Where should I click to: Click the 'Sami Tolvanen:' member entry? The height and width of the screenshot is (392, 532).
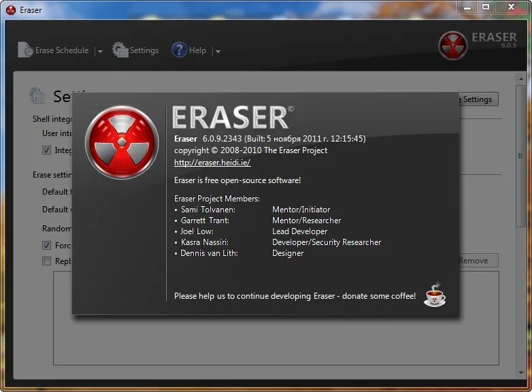coord(208,210)
